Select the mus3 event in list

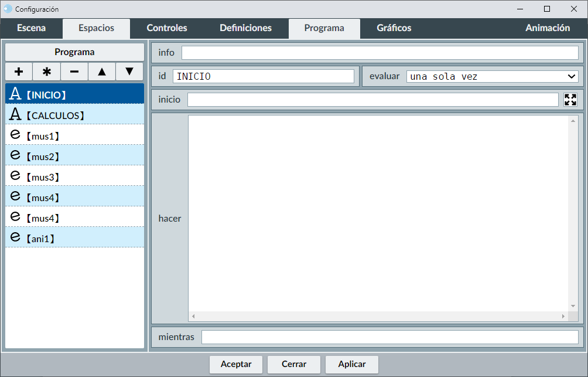pos(74,177)
